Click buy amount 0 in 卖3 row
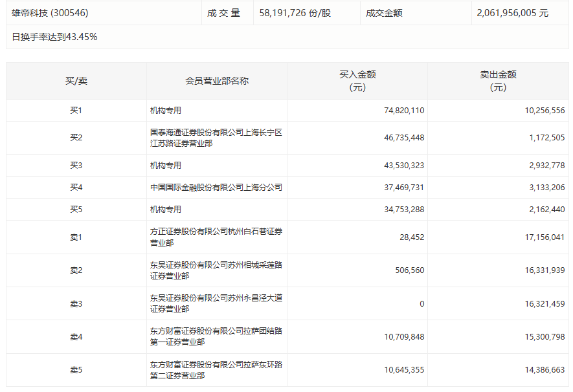Screen dimensions: 573x392 422,303
